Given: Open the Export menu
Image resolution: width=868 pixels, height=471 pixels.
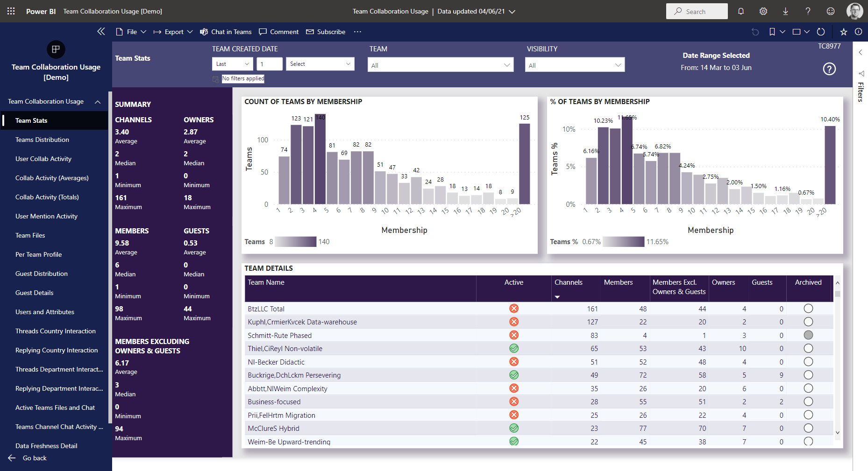Looking at the screenshot, I should click(173, 32).
